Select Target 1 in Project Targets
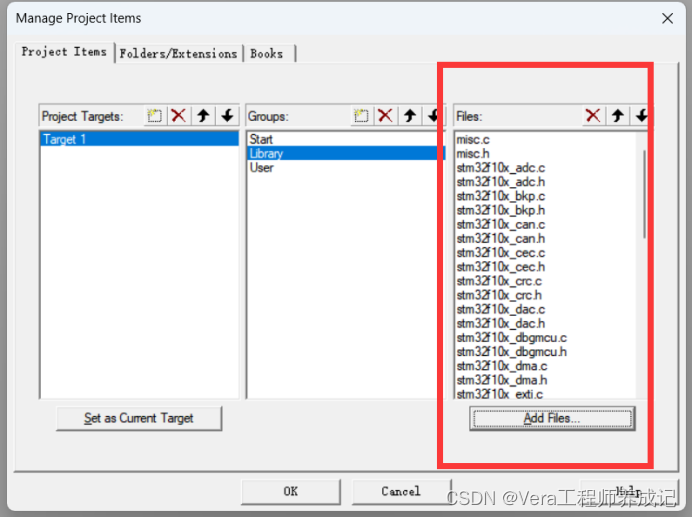The width and height of the screenshot is (692, 517). pos(139,140)
